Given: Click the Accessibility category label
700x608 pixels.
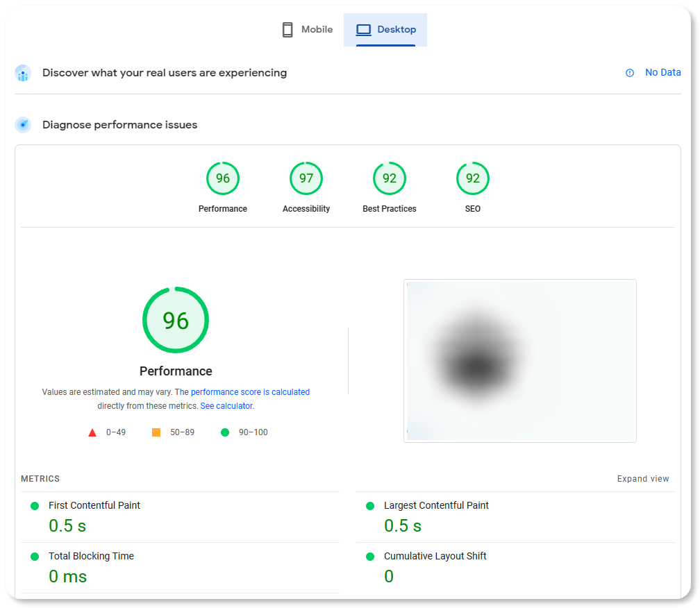Looking at the screenshot, I should pos(306,209).
